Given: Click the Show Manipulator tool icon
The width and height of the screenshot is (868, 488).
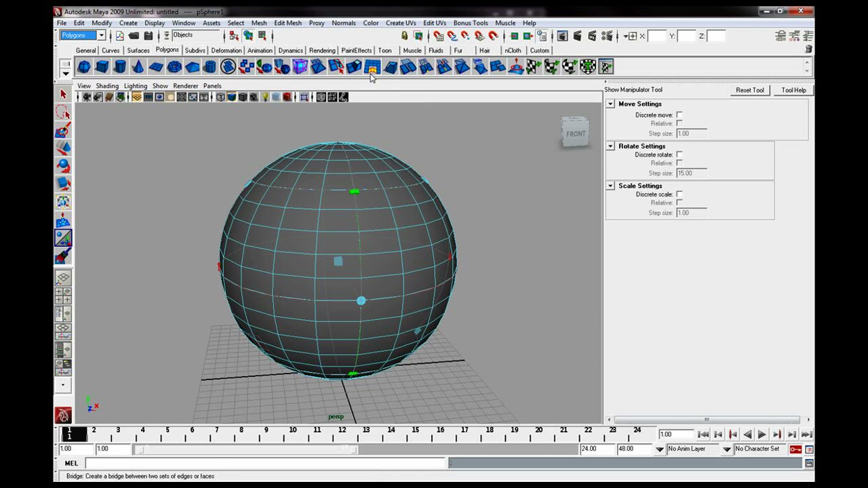Looking at the screenshot, I should tap(63, 238).
